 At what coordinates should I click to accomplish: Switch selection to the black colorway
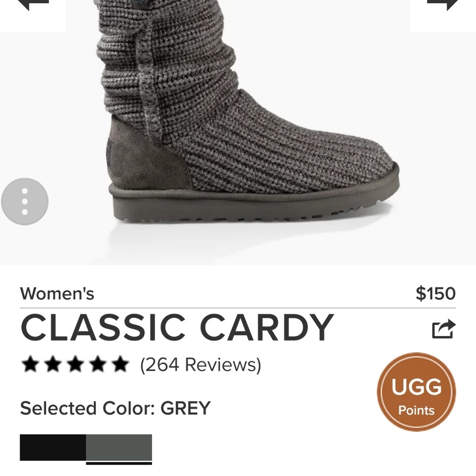[x=51, y=447]
